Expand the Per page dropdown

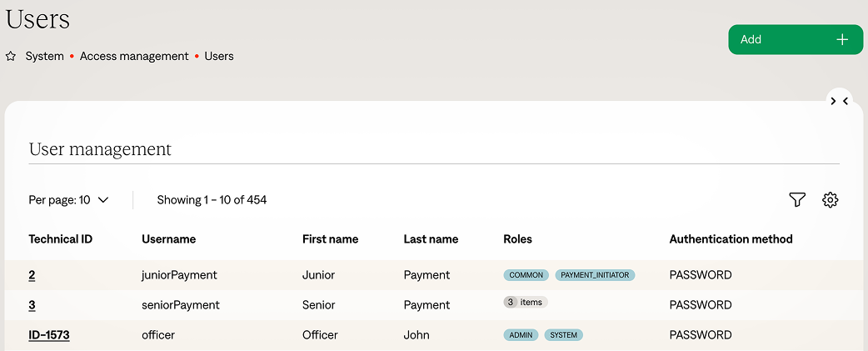tap(69, 200)
